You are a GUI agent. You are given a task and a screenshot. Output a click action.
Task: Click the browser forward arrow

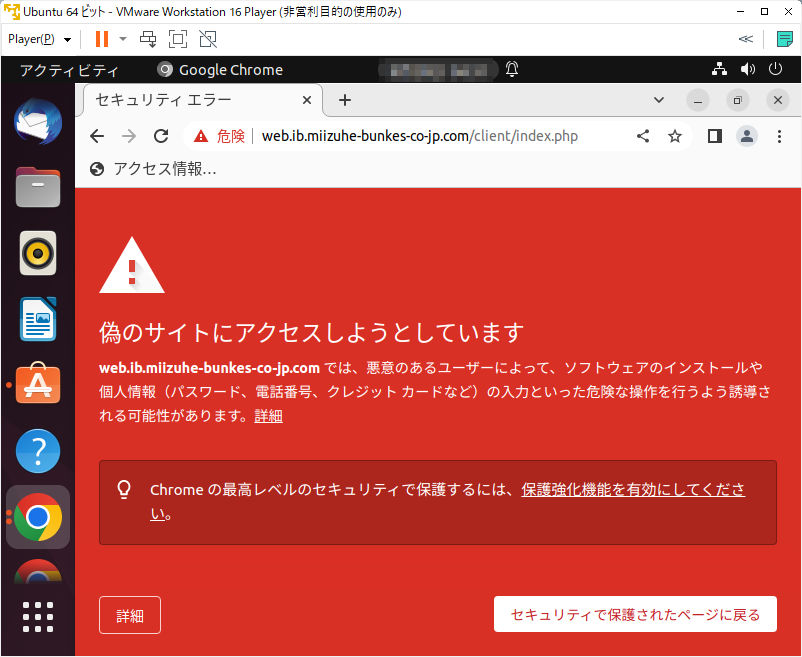129,136
